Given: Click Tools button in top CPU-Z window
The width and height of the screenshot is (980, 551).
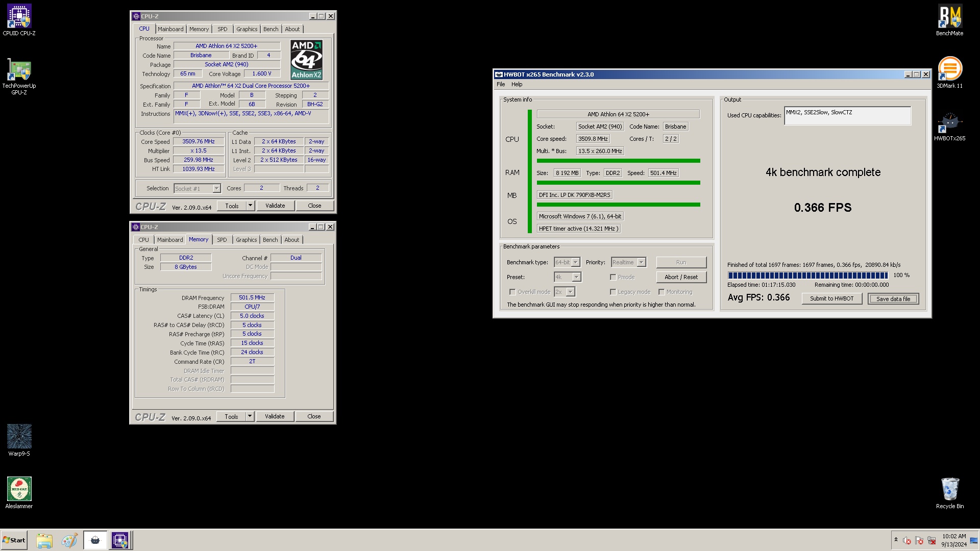Looking at the screenshot, I should [232, 206].
